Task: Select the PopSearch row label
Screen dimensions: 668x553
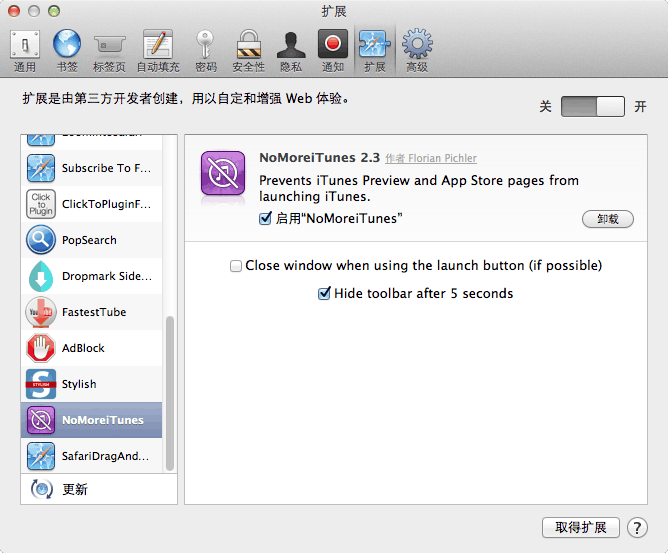Action: tap(89, 240)
